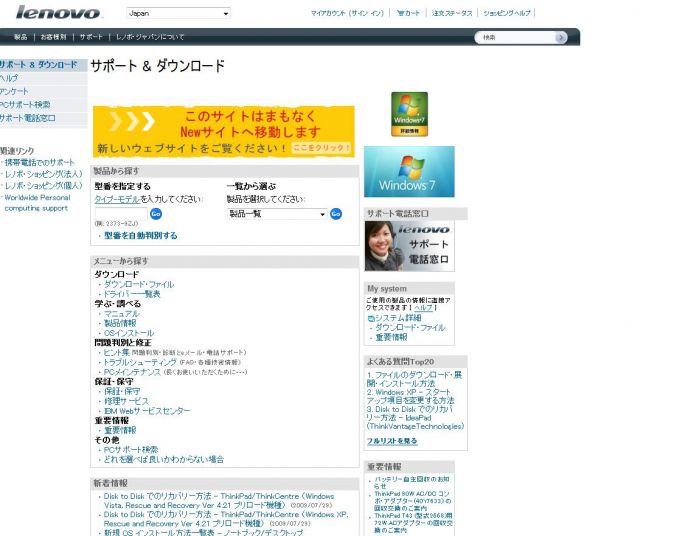This screenshot has width=680, height=536.
Task: Open トラブルシューティング link
Action: coord(140,362)
